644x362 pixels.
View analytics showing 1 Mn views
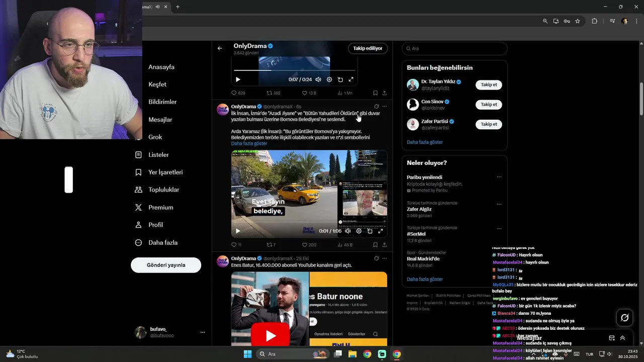345,93
